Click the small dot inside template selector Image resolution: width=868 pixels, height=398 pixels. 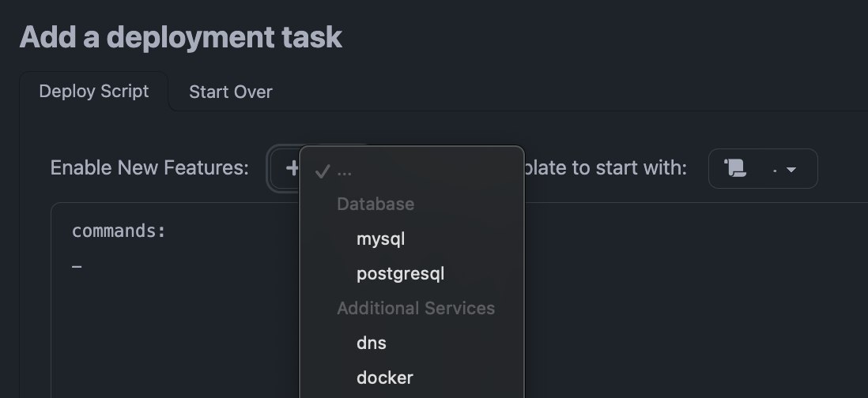[773, 171]
